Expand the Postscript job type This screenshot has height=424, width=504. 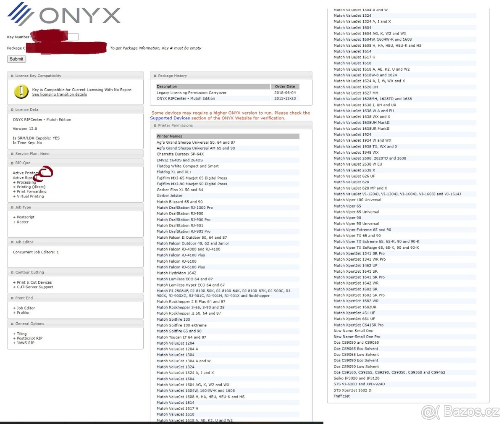click(24, 217)
